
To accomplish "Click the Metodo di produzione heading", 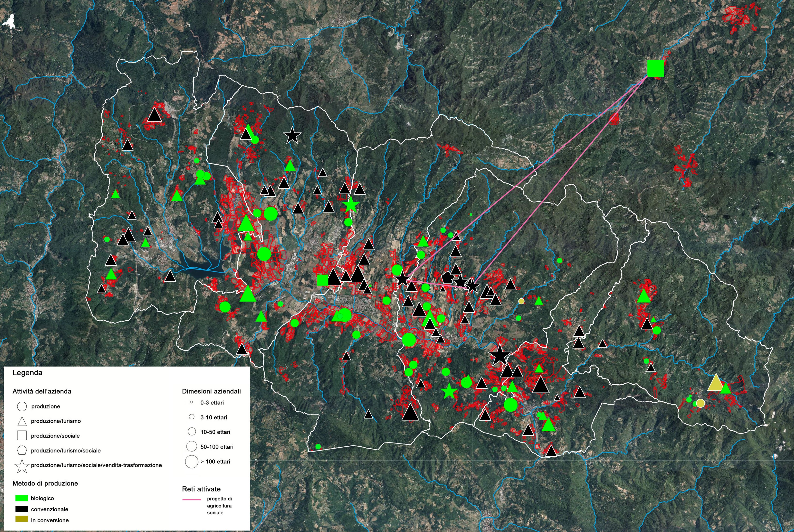I will point(45,483).
